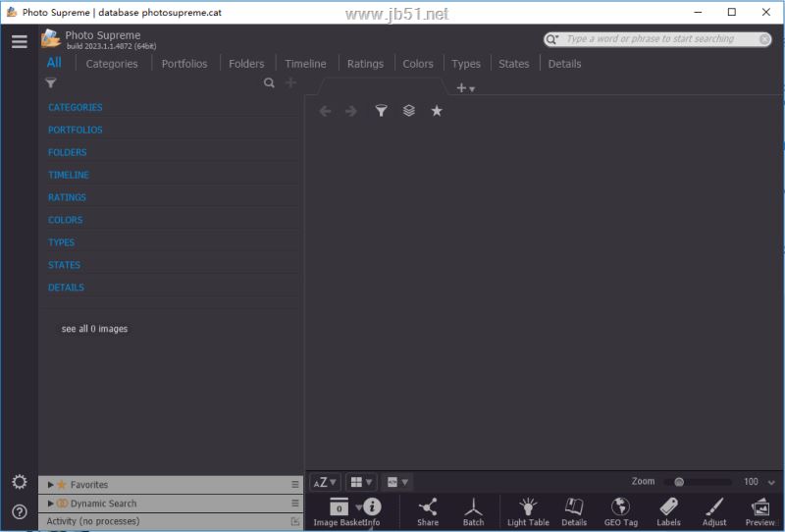Toggle the image filter funnel in viewer toolbar

click(x=381, y=111)
